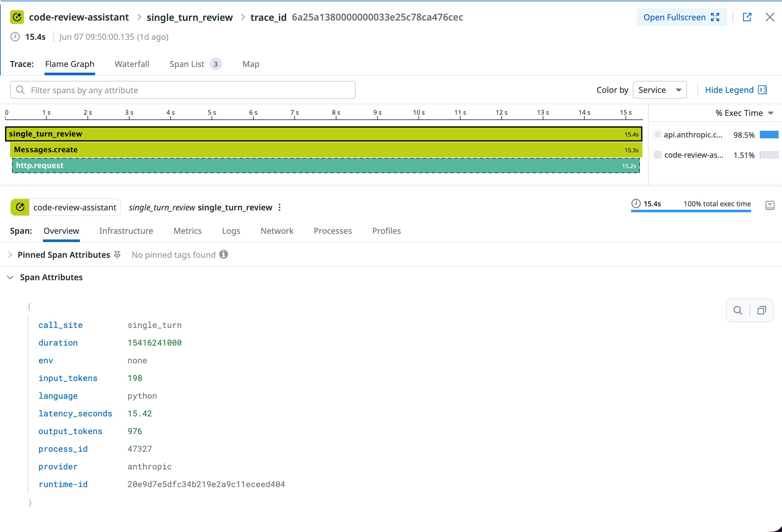Collapse the Span Attributes section

[10, 277]
